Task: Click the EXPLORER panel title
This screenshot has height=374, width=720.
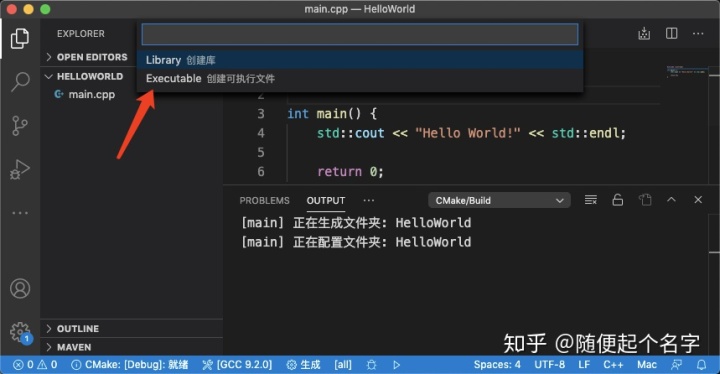Action: click(81, 34)
